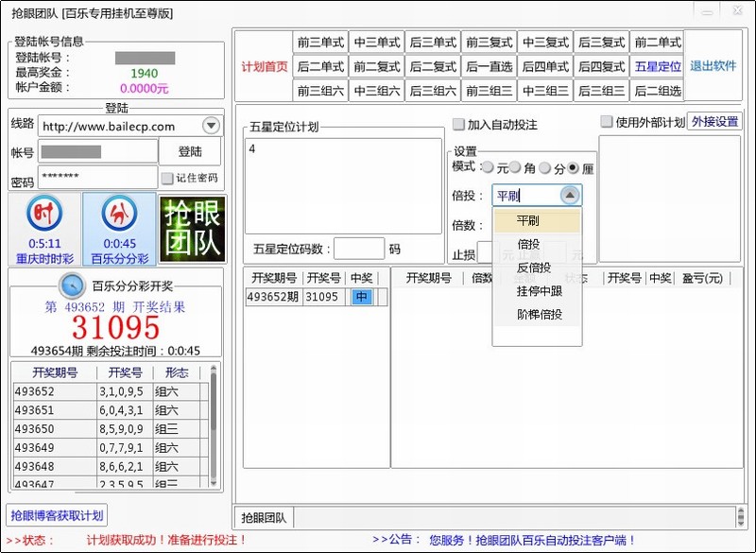Pick 阶梯倍投 in the open list
This screenshot has width=756, height=553.
539,315
